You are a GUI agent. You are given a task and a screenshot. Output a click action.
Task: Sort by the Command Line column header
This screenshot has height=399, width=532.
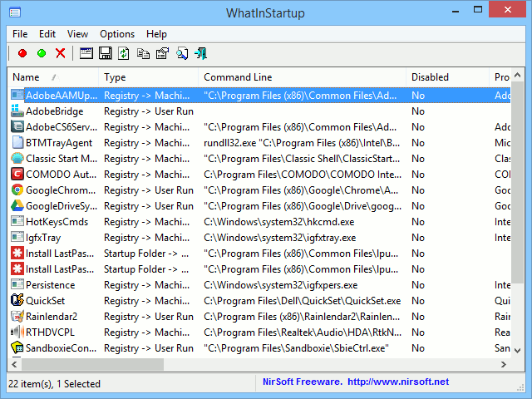(x=302, y=77)
